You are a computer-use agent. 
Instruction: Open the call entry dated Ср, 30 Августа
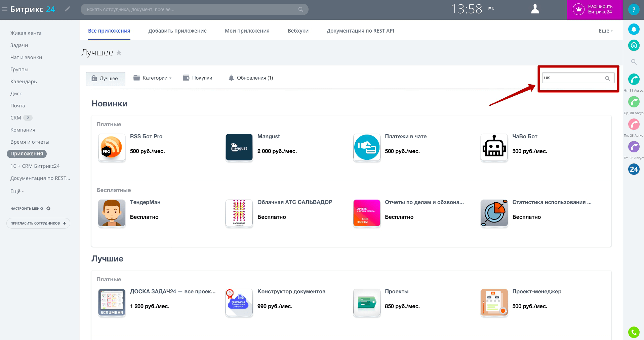pos(634,102)
